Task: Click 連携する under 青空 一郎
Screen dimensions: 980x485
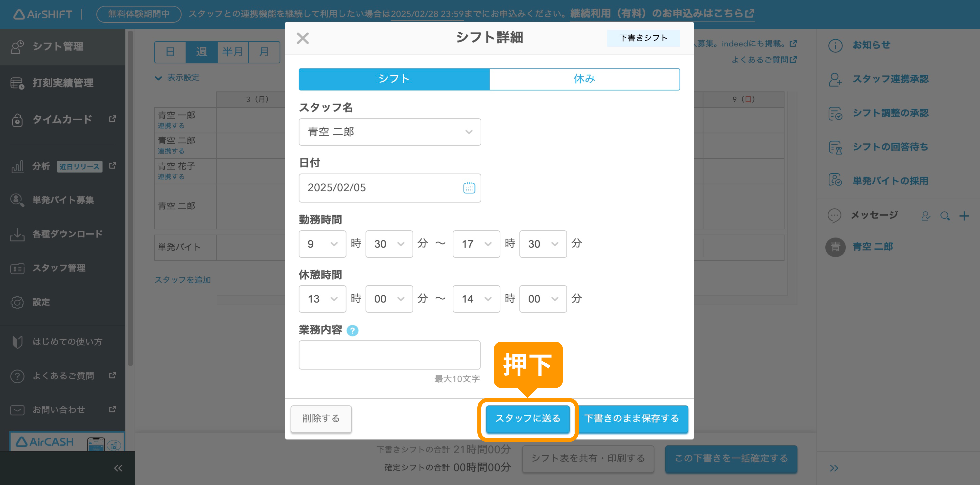Action: click(171, 126)
